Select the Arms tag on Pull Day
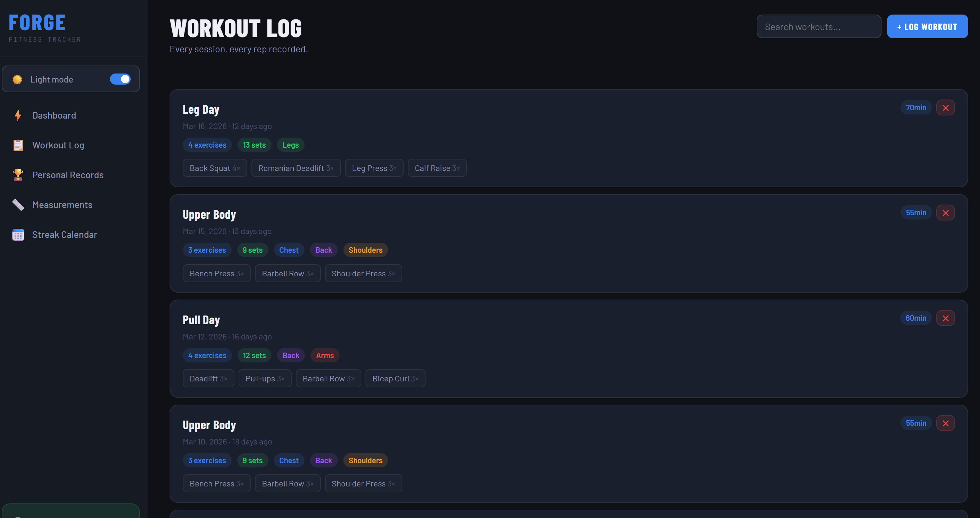Screen dimensions: 980x518 325,355
